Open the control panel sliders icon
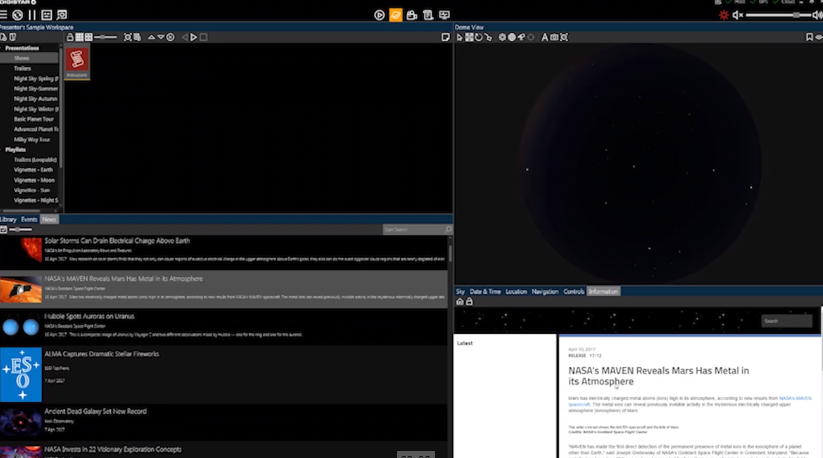Image resolution: width=823 pixels, height=458 pixels. pyautogui.click(x=47, y=15)
